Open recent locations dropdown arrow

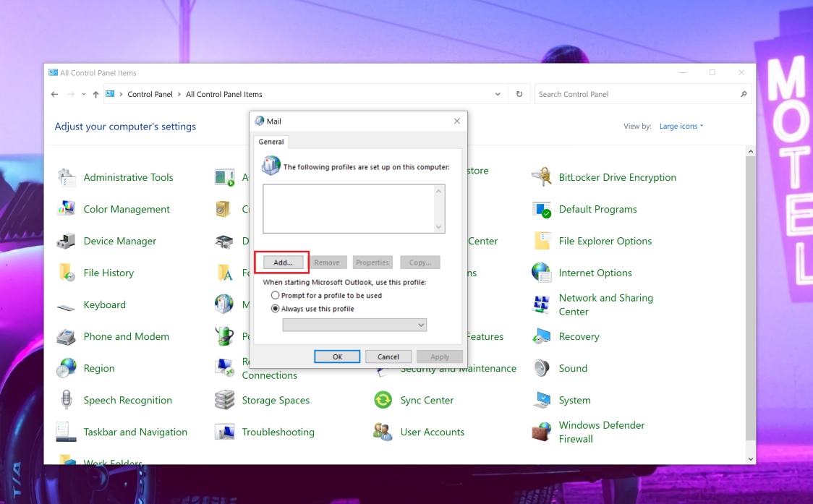coord(83,94)
